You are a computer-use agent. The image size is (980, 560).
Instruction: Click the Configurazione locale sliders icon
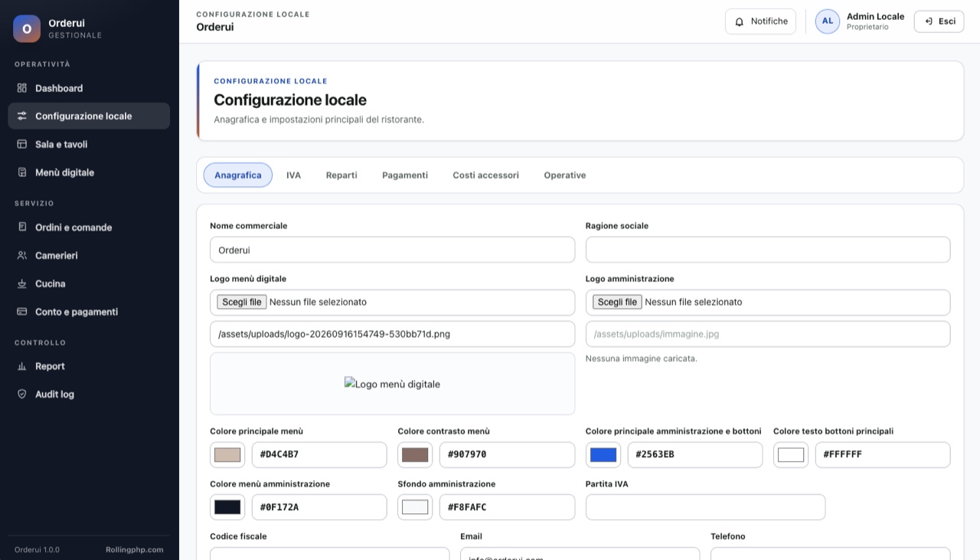tap(21, 116)
